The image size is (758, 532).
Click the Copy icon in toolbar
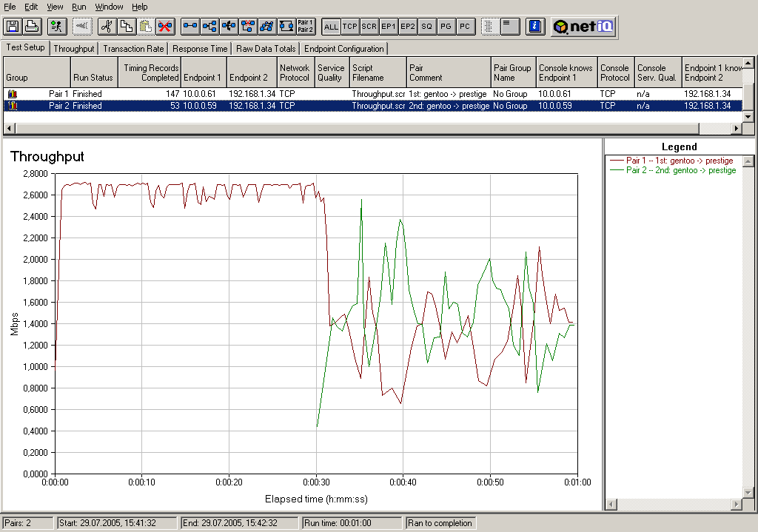pos(127,27)
